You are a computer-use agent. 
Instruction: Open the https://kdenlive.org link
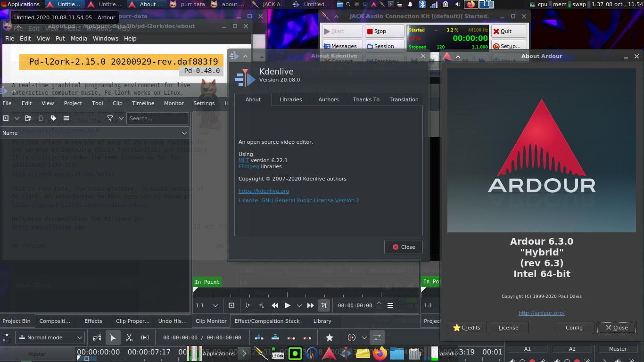click(x=264, y=191)
